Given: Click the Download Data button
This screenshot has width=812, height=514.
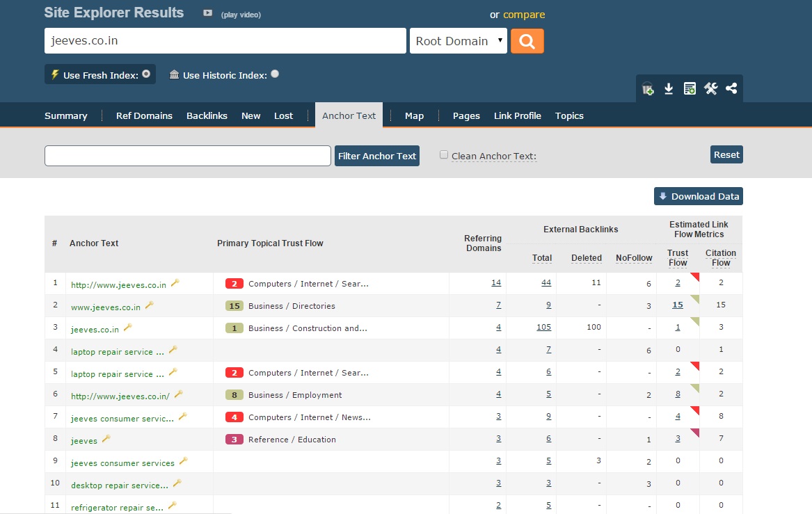Looking at the screenshot, I should (699, 196).
